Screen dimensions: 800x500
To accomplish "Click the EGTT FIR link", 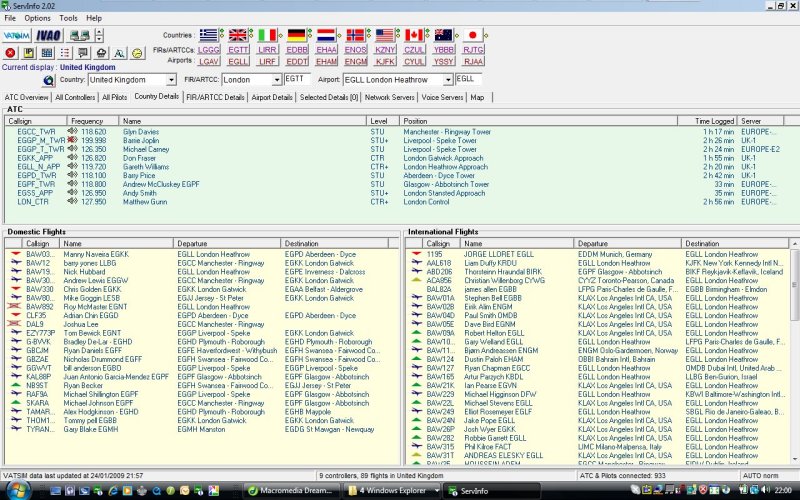I will tap(239, 48).
